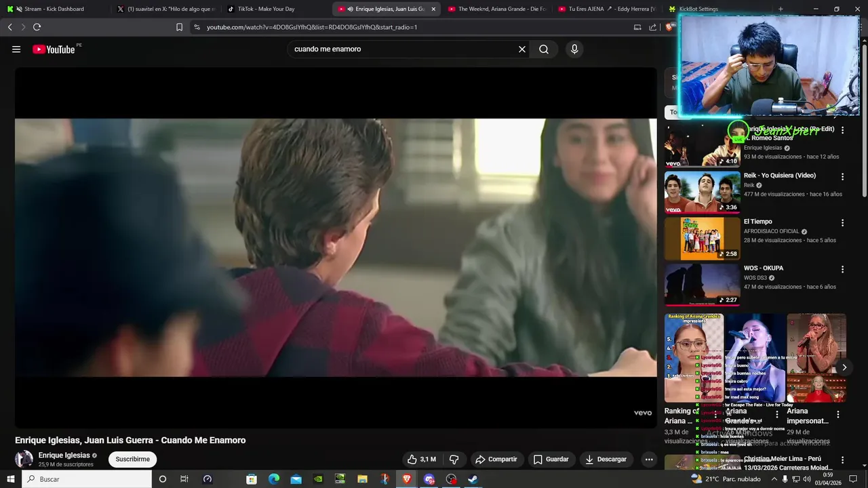This screenshot has height=488, width=868.
Task: Open the Loco (Re-Edit) video thumbnail
Action: (703, 146)
